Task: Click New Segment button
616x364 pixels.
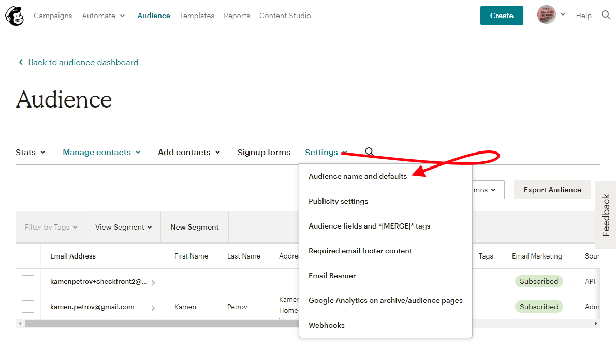Action: (x=195, y=227)
